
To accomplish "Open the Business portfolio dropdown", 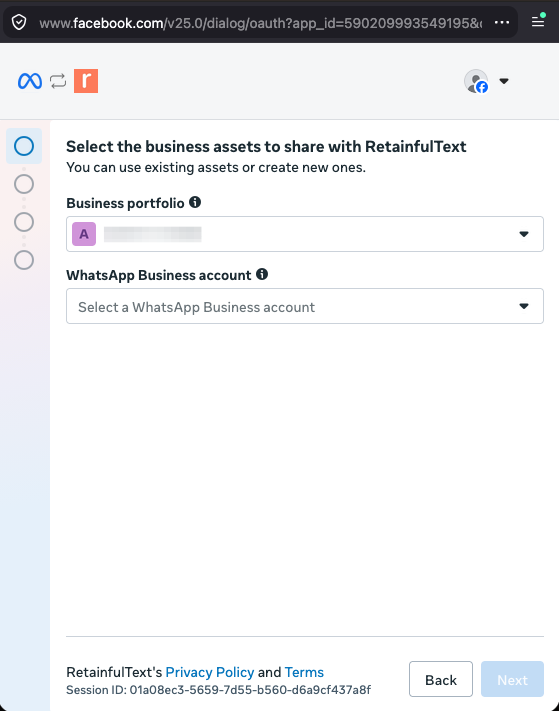I will 305,234.
